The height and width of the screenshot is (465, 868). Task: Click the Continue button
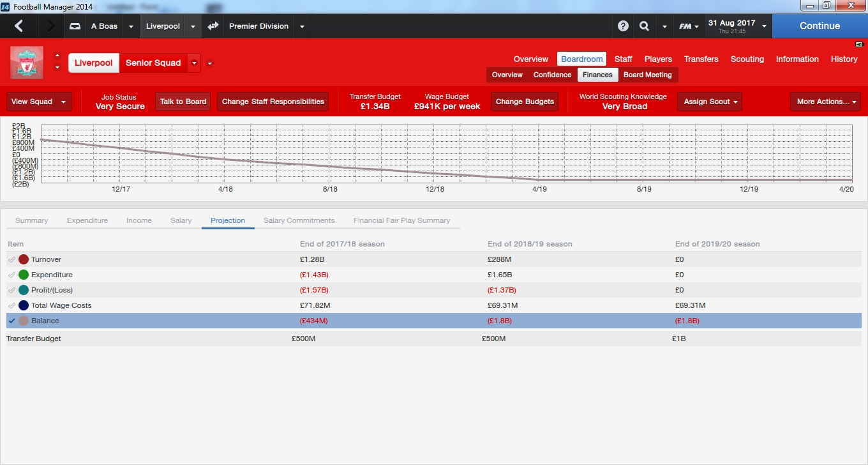pyautogui.click(x=819, y=26)
